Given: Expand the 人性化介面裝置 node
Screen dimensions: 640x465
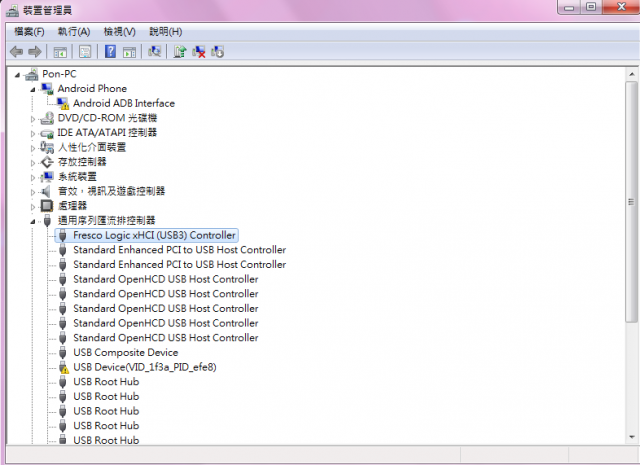Looking at the screenshot, I should click(x=33, y=148).
